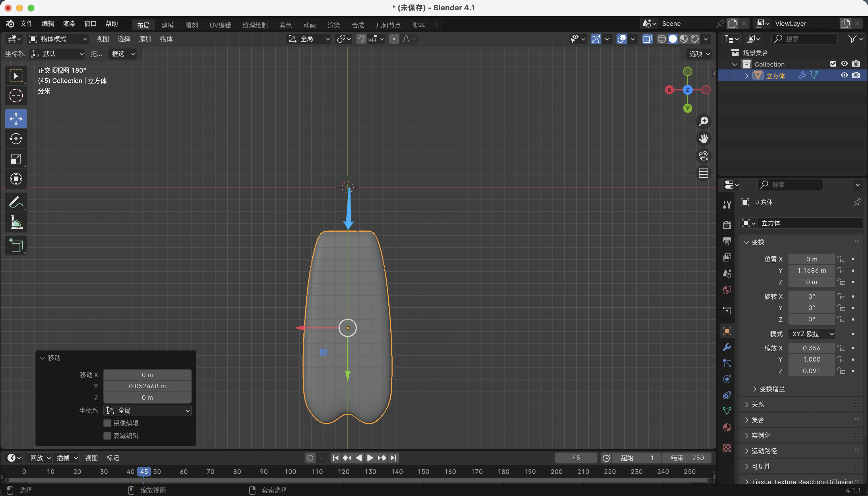This screenshot has width=868, height=496.
Task: Expand the 关系 panel
Action: (x=757, y=404)
